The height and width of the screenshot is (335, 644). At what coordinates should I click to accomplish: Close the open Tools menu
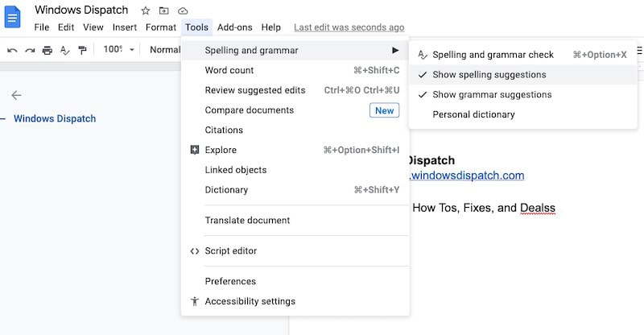(196, 27)
